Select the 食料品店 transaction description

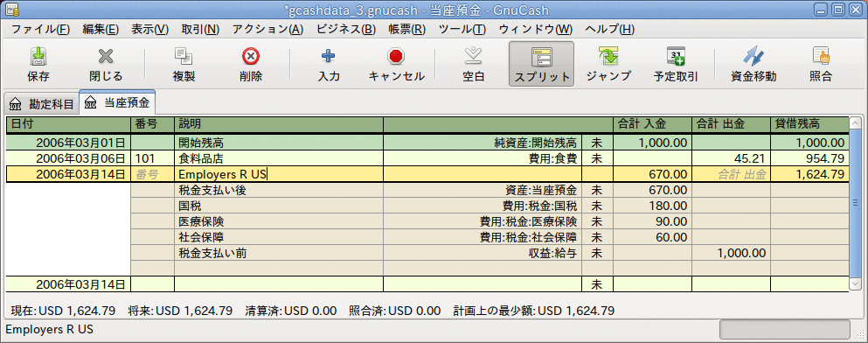pyautogui.click(x=279, y=158)
